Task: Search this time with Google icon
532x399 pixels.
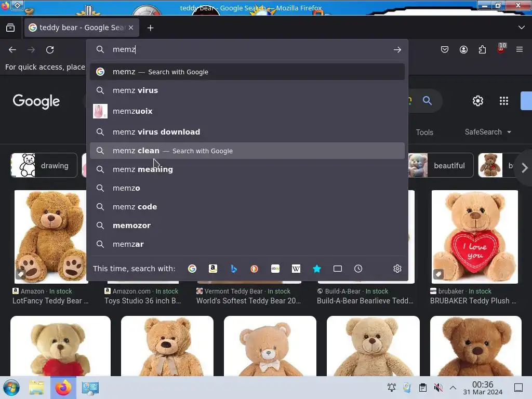Action: [192, 269]
